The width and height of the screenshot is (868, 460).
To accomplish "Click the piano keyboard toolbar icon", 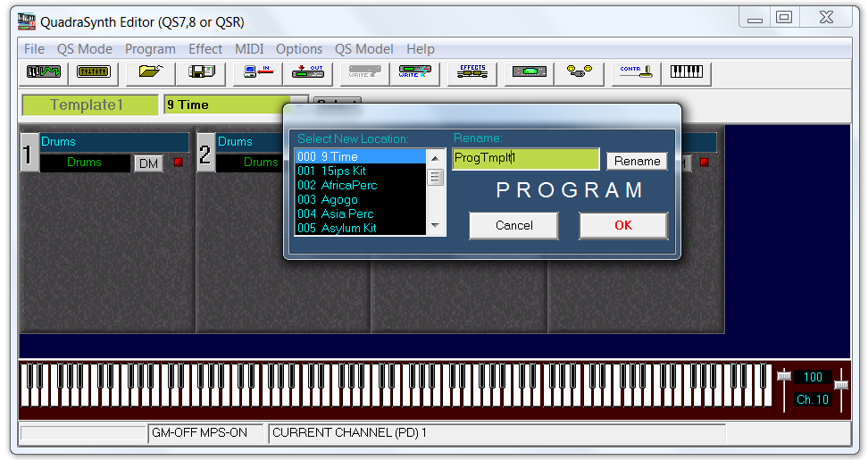I will pyautogui.click(x=687, y=72).
